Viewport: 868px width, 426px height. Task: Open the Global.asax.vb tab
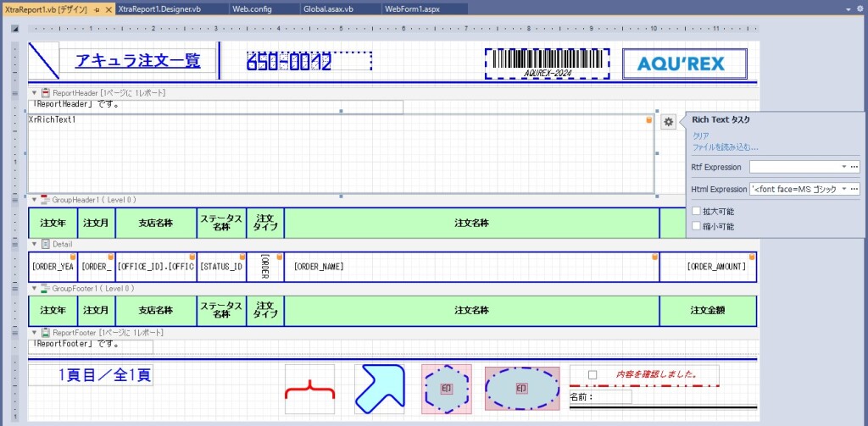pyautogui.click(x=328, y=8)
